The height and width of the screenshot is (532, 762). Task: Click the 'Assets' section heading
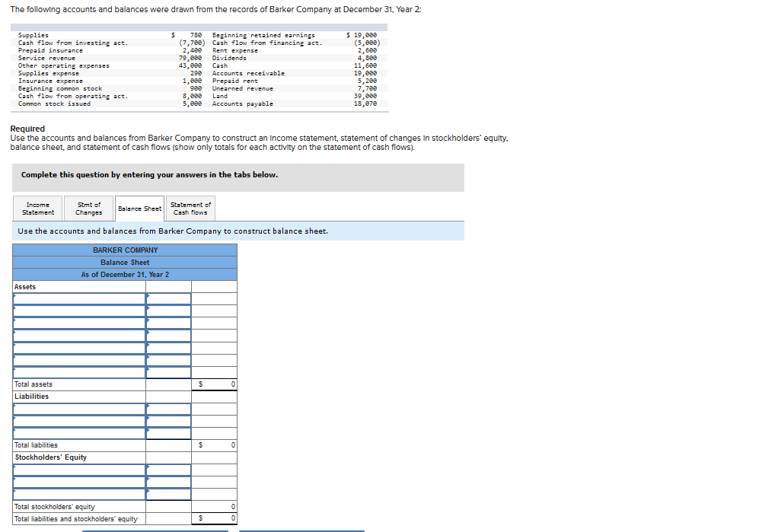pyautogui.click(x=25, y=287)
